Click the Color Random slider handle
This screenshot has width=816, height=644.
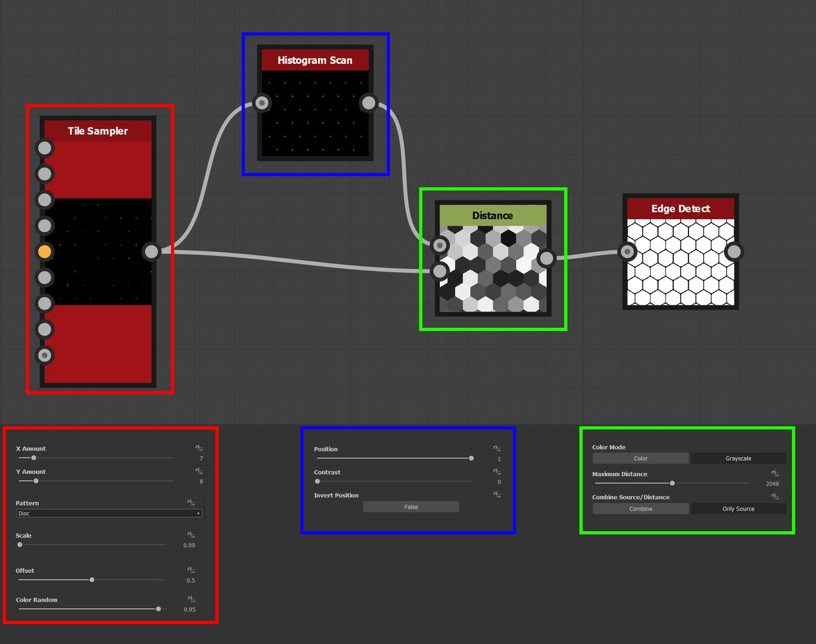click(x=157, y=608)
